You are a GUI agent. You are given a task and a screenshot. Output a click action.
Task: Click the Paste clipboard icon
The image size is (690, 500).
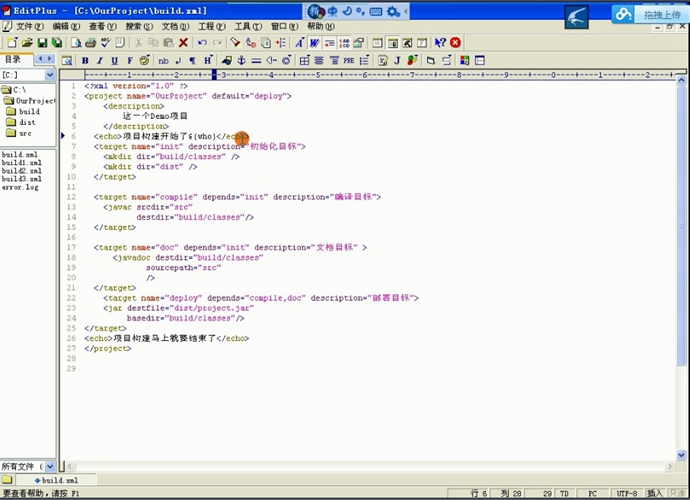coord(168,43)
